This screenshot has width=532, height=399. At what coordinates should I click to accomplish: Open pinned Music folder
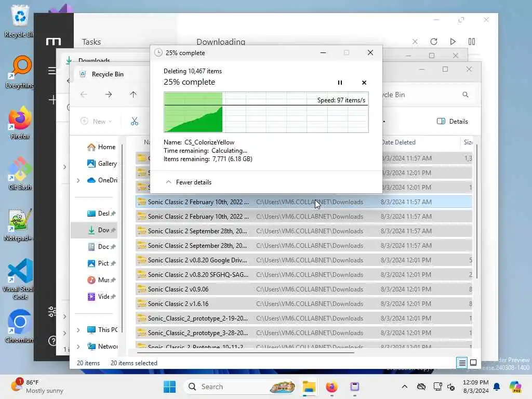point(101,280)
